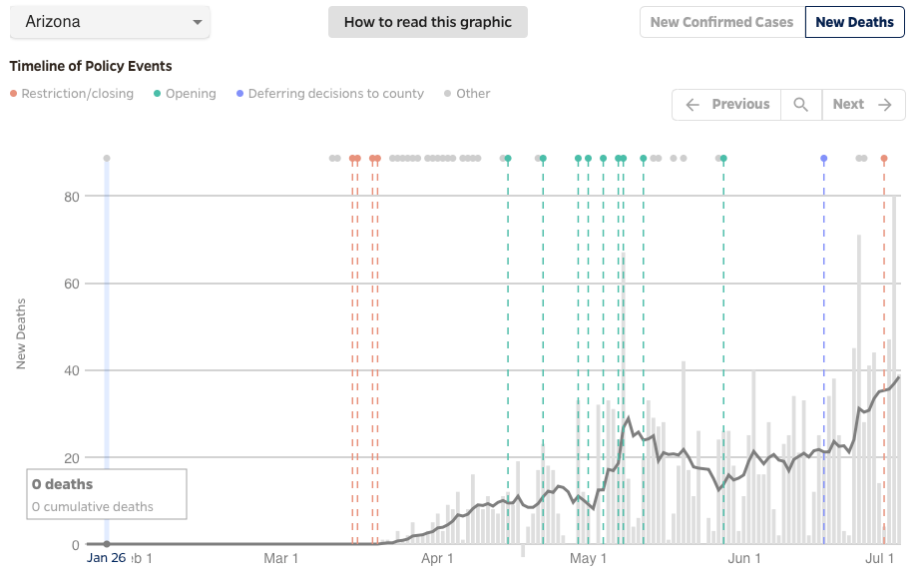Click the Other legend item
Screen dimensions: 924x585
click(x=467, y=94)
